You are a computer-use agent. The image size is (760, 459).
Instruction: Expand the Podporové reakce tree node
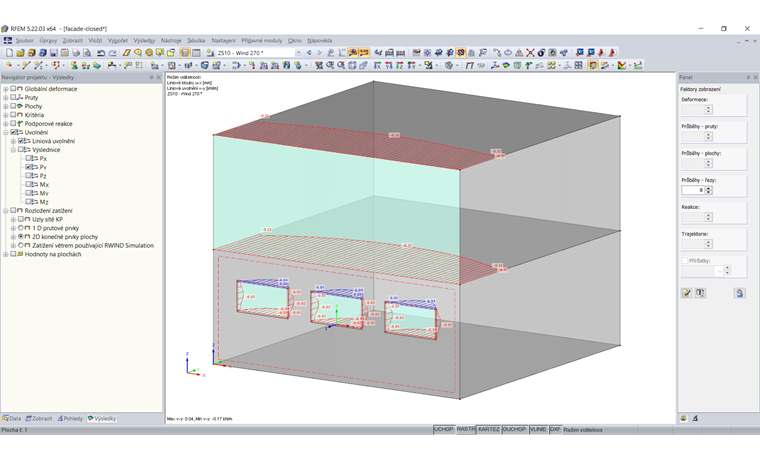point(6,124)
